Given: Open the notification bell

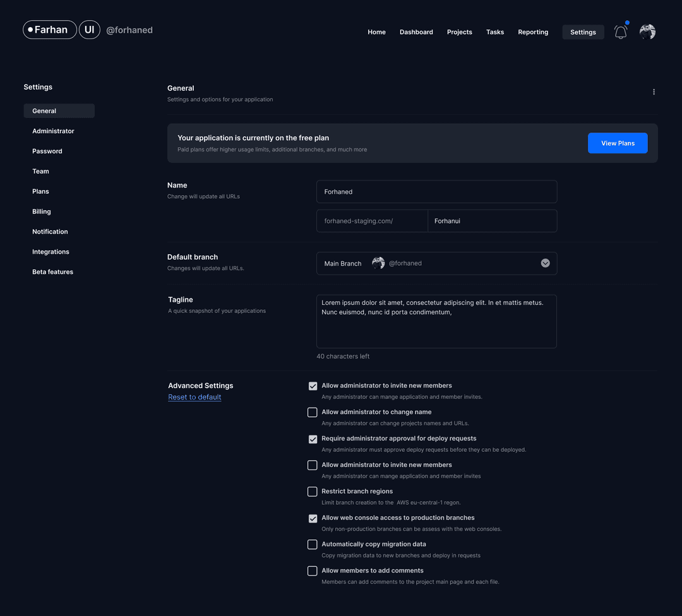Looking at the screenshot, I should 620,32.
